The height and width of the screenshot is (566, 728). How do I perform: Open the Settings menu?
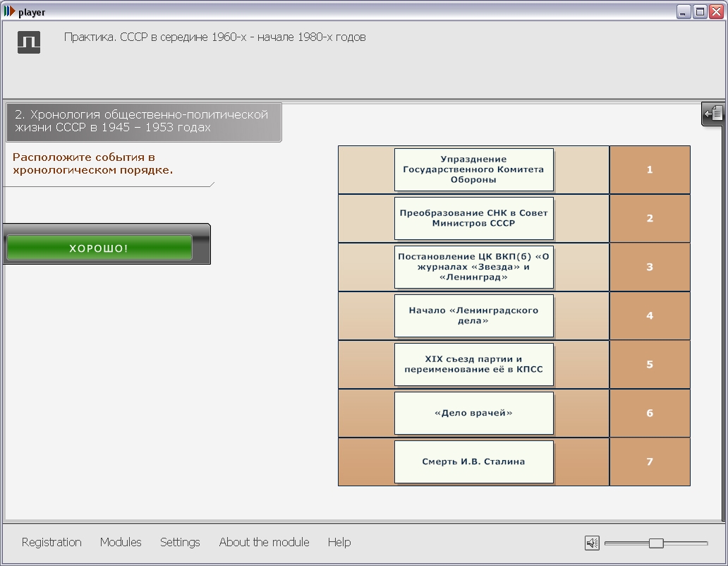180,542
